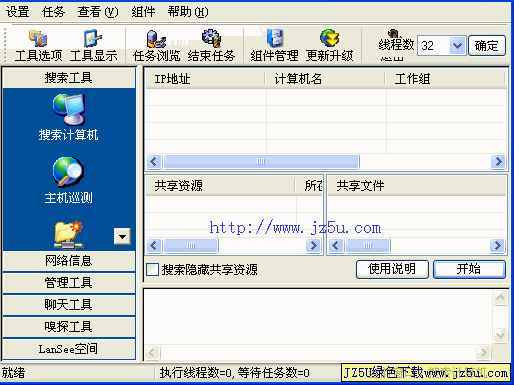Switch to 聊天工具 sidebar group

tap(69, 305)
